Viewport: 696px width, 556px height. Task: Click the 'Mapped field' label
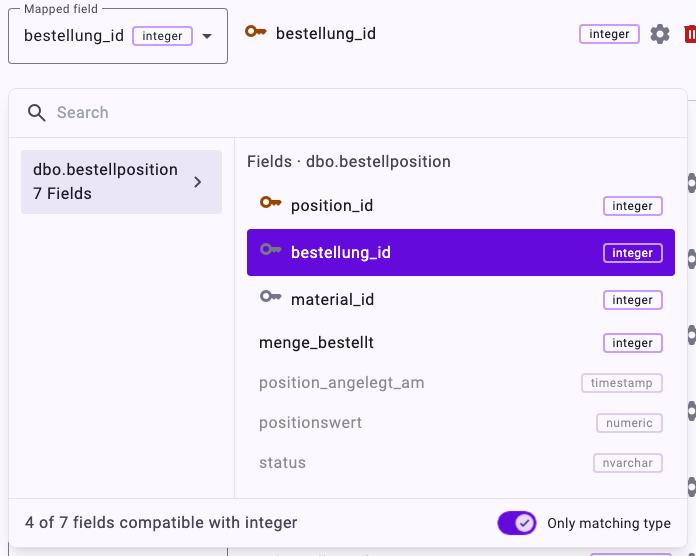coord(61,9)
